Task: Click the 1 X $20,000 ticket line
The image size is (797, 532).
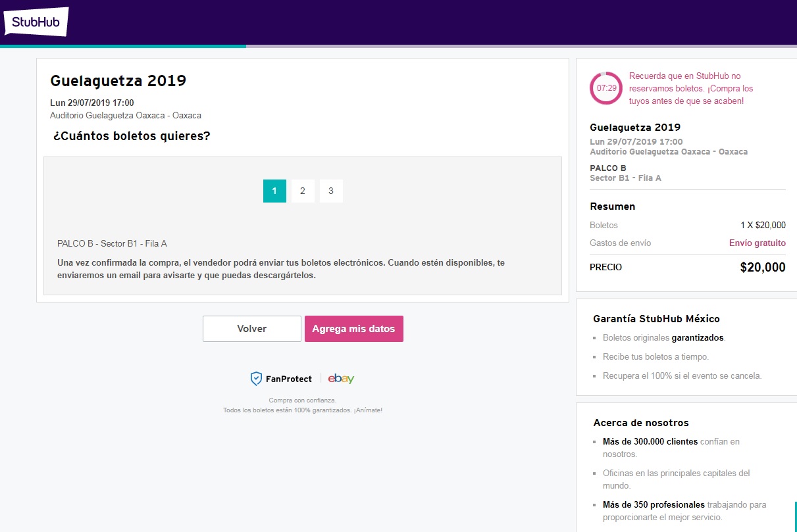Action: [763, 226]
